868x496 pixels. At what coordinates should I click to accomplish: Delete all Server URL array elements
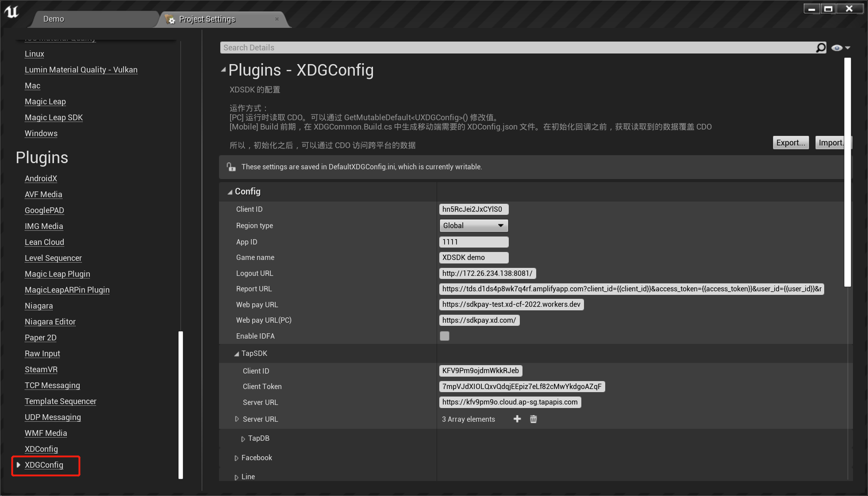point(533,419)
